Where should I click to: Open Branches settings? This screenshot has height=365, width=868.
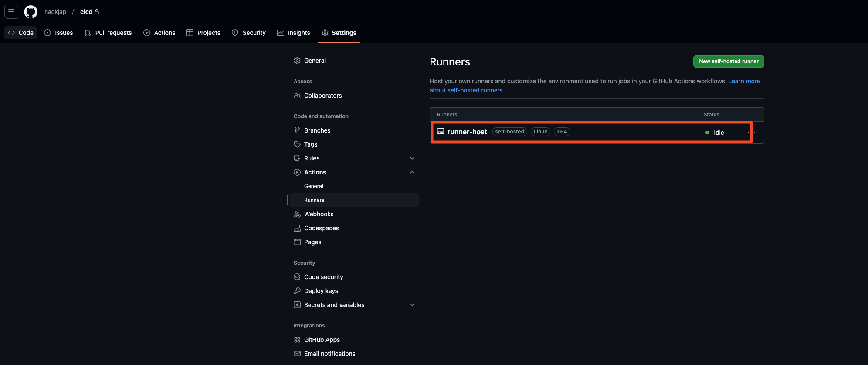(317, 130)
